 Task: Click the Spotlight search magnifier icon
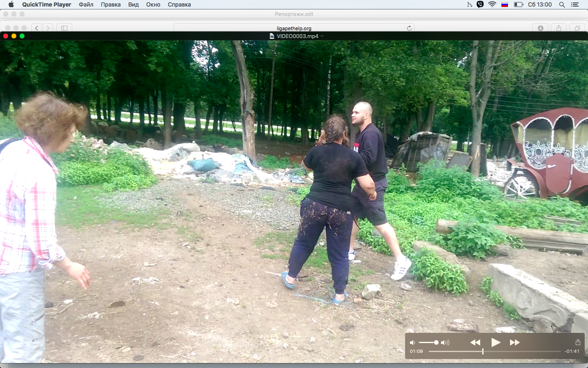(562, 4)
